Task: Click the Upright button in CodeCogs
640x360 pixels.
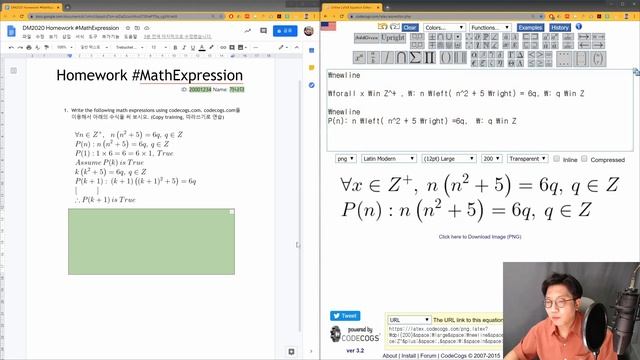Action: 393,38
